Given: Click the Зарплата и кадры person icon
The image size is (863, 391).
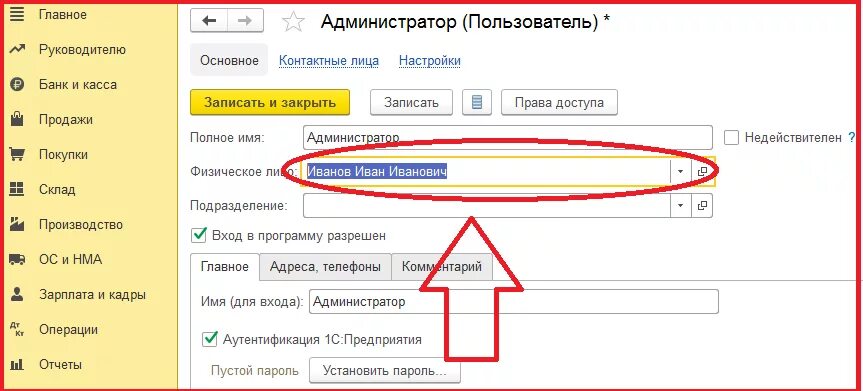Looking at the screenshot, I should point(18,294).
